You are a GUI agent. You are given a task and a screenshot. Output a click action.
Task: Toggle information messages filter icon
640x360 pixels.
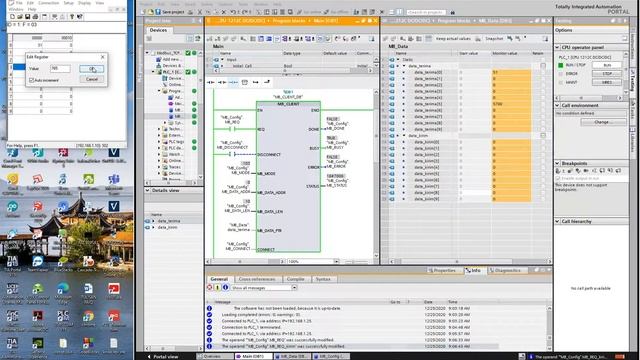tap(225, 288)
